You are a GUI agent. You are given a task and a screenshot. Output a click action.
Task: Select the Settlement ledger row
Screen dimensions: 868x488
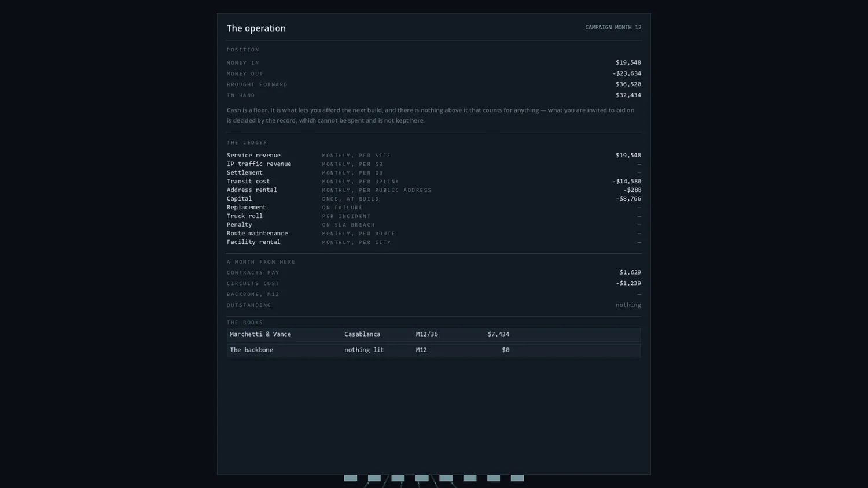(433, 172)
